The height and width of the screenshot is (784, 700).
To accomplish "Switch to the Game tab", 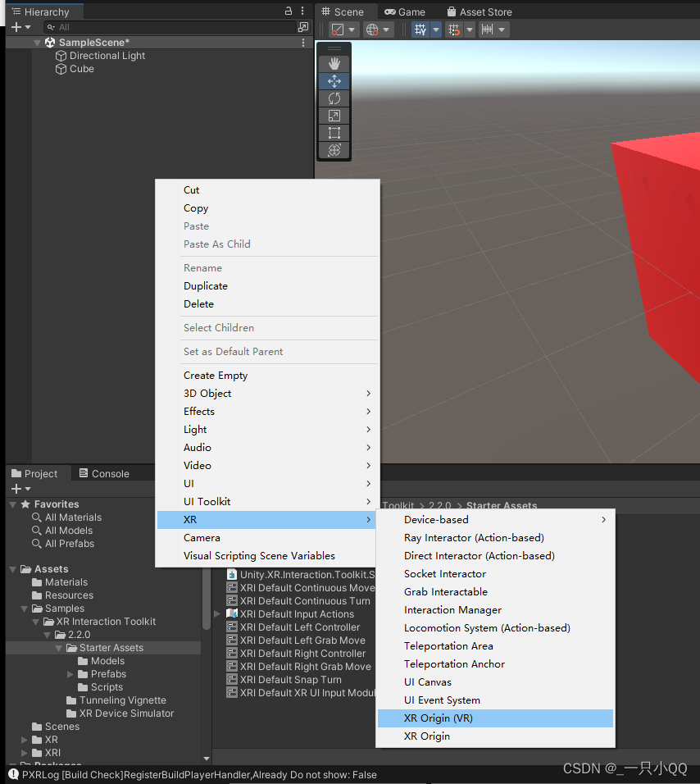I will click(x=405, y=11).
